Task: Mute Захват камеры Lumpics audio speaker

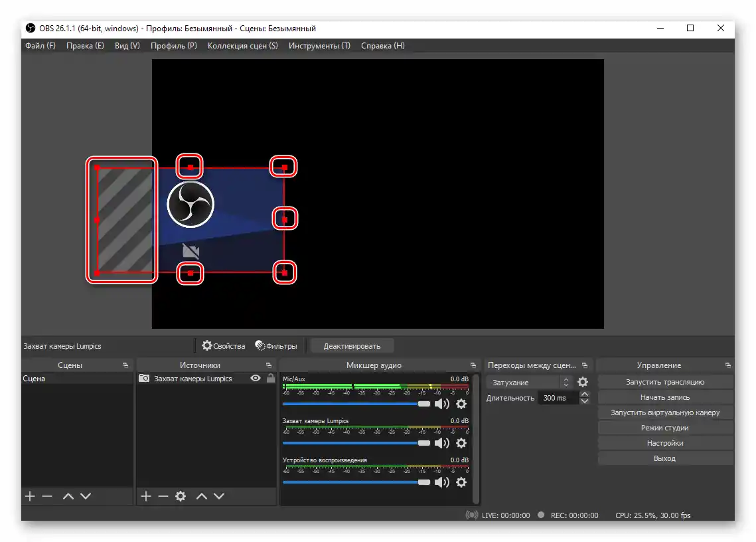Action: point(441,443)
